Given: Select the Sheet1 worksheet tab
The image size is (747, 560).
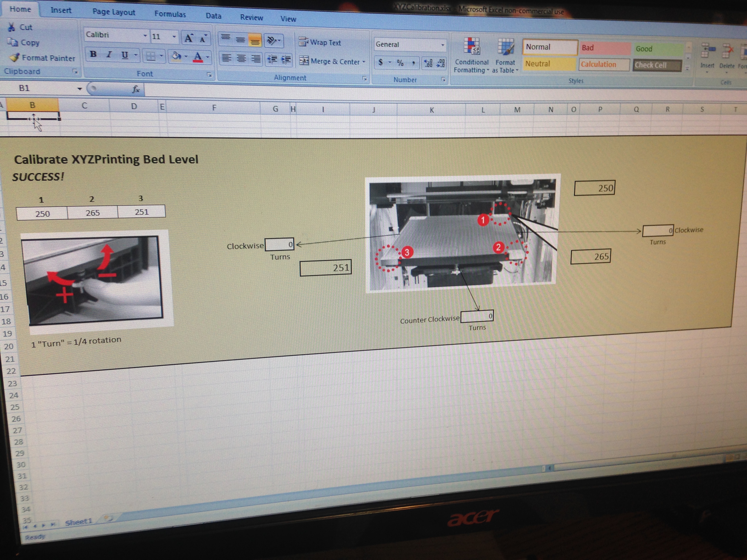Looking at the screenshot, I should pos(78,522).
